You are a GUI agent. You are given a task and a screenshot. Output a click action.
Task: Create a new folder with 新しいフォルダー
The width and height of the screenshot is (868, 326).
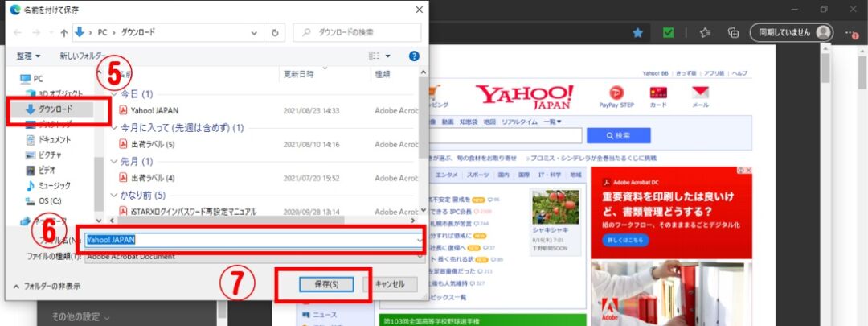click(x=83, y=56)
